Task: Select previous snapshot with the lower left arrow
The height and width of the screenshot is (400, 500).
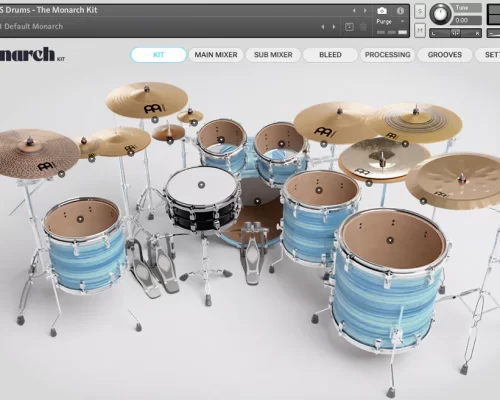Action: pyautogui.click(x=322, y=27)
